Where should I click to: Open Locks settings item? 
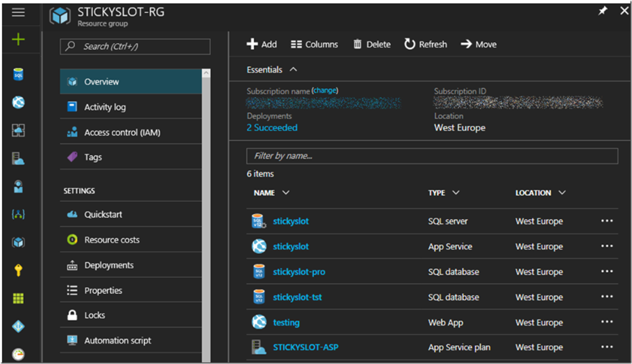click(x=131, y=315)
